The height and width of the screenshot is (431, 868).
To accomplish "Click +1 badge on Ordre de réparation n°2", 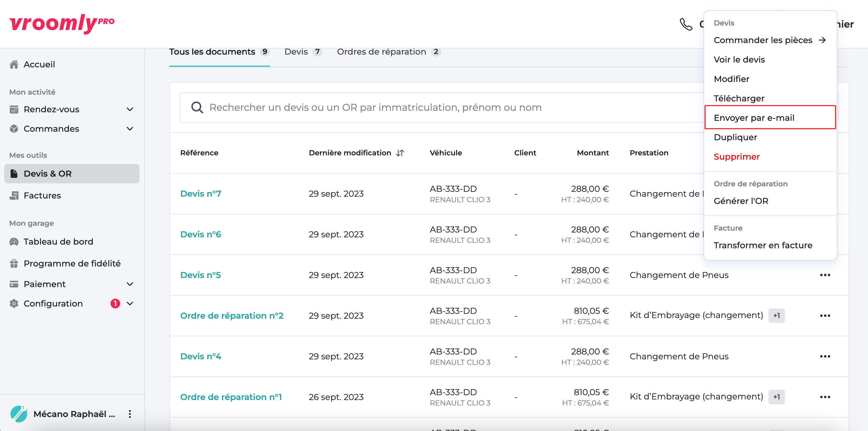I will (776, 316).
